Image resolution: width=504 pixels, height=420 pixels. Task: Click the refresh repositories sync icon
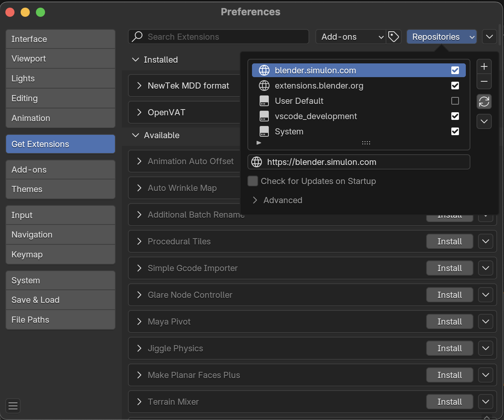click(484, 102)
